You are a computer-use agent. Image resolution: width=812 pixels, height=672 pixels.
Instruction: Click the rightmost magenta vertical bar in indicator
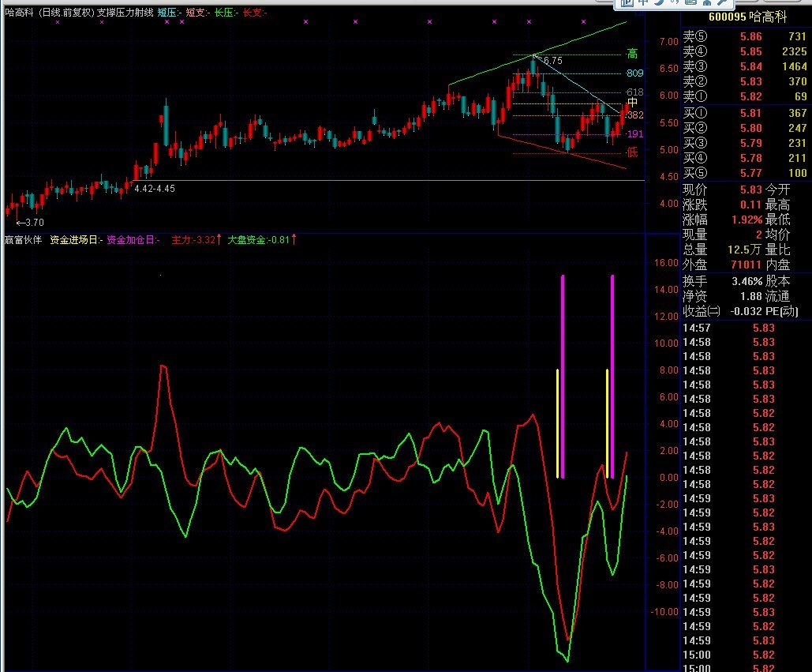coord(612,375)
